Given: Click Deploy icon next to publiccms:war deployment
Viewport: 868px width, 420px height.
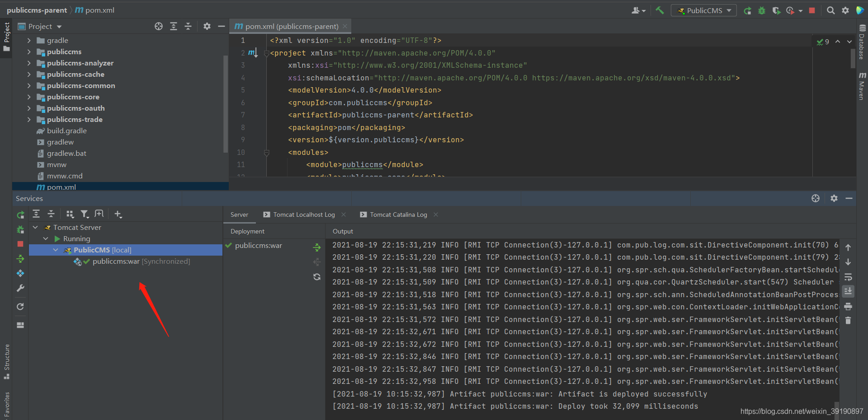Looking at the screenshot, I should [x=317, y=247].
